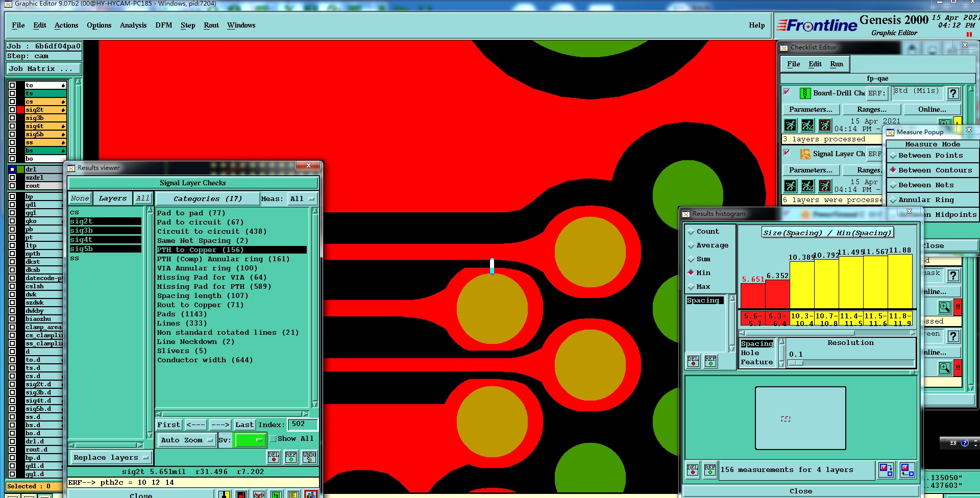Click Last button in Results viewer
Viewport: 980px width, 498px height.
(244, 425)
